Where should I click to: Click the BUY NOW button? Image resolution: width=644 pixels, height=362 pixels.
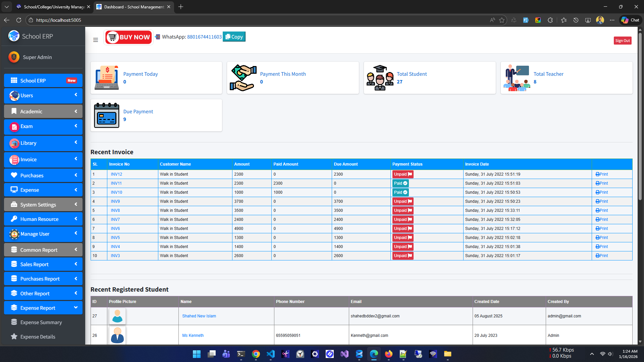click(x=128, y=37)
